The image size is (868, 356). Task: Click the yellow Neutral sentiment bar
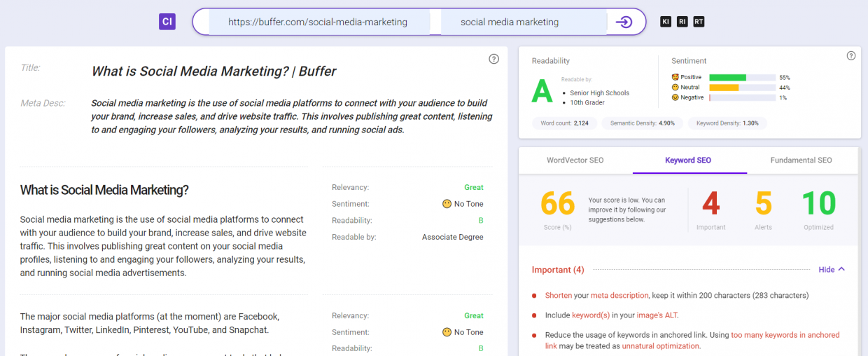click(724, 88)
